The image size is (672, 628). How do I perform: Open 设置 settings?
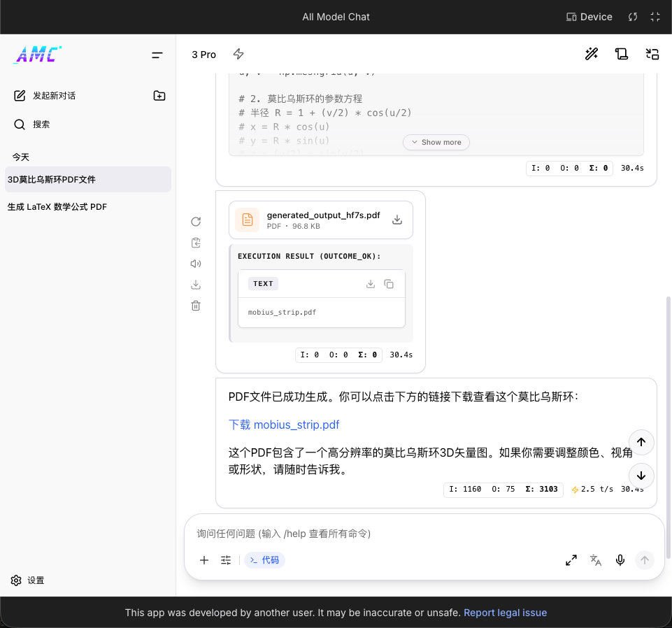tap(27, 580)
